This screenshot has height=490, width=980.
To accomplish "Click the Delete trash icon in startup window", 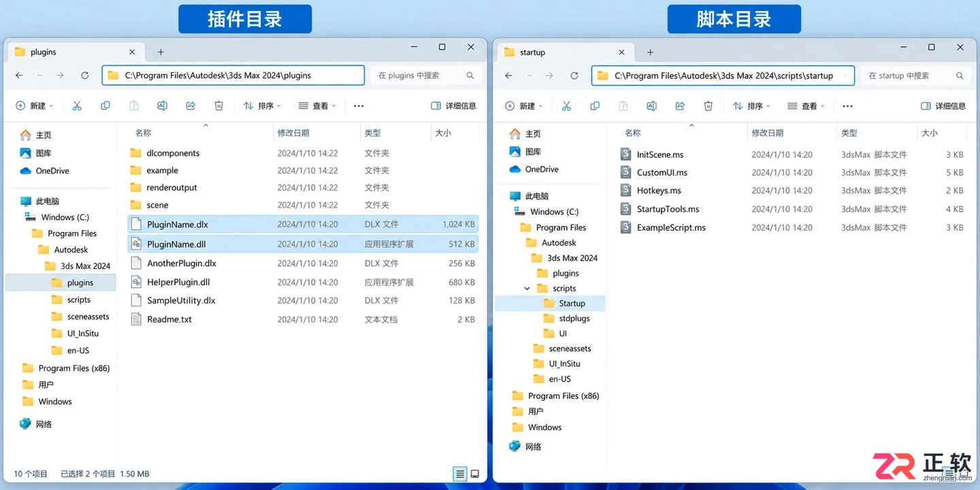I will (708, 105).
